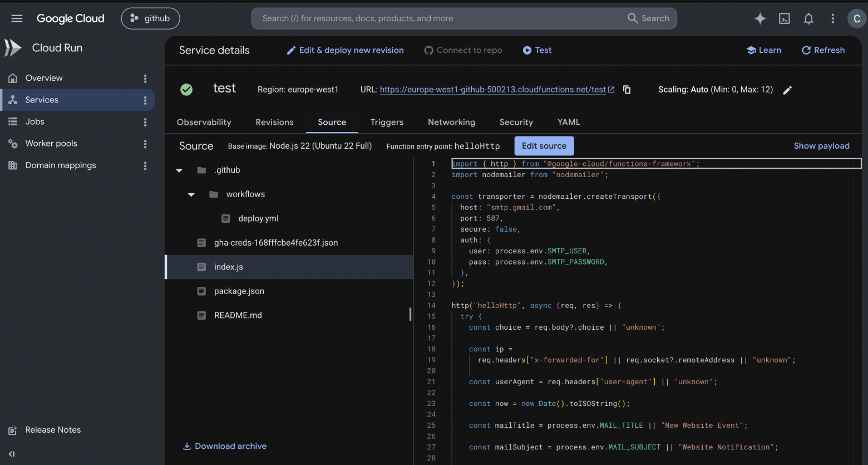Screen dimensions: 868x465
Task: Click Download archive
Action: (x=225, y=446)
